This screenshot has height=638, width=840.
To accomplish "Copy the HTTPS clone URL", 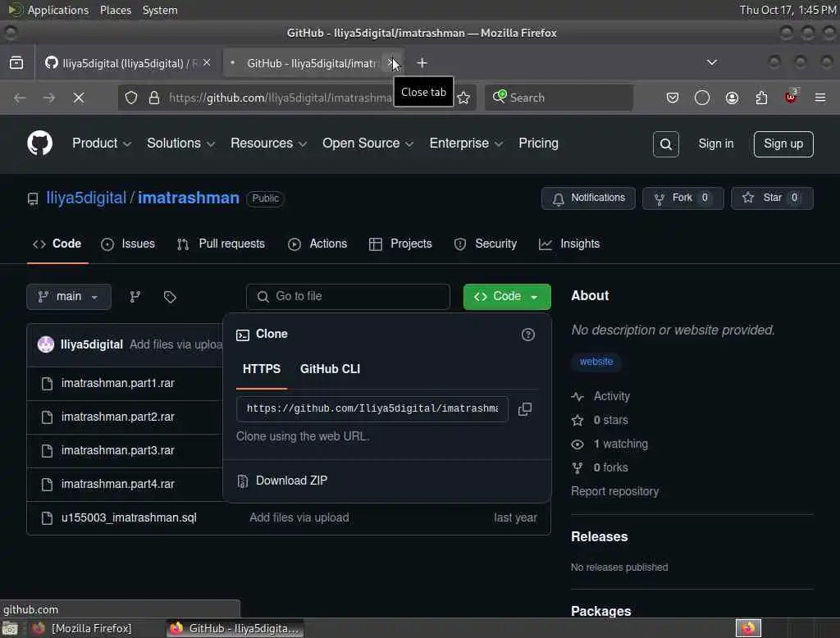I will coord(525,409).
